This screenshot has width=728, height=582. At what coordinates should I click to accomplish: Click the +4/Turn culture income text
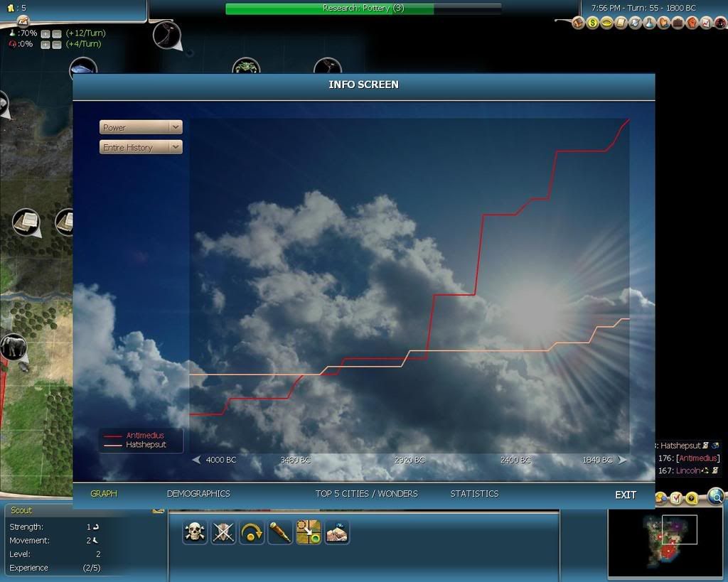click(x=84, y=44)
